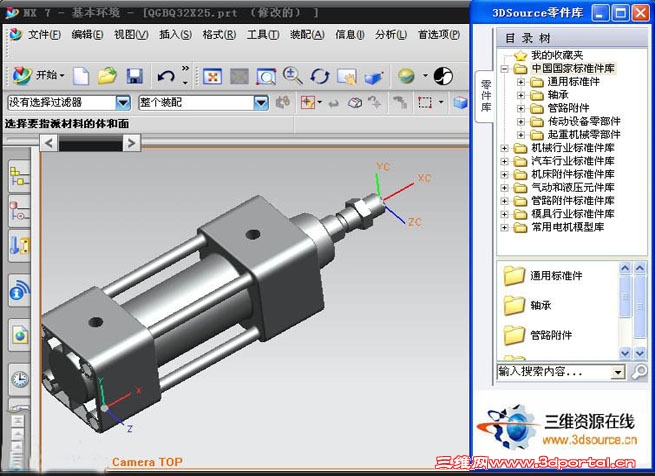The image size is (655, 476).
Task: Select 机床附件标准件库 in the tree
Action: coord(573,174)
